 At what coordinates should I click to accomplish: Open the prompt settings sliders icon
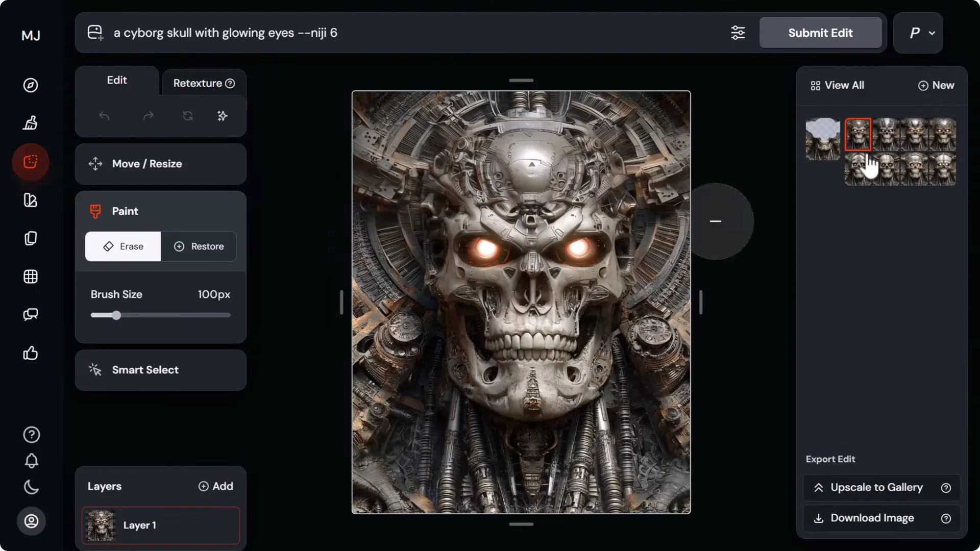coord(738,33)
